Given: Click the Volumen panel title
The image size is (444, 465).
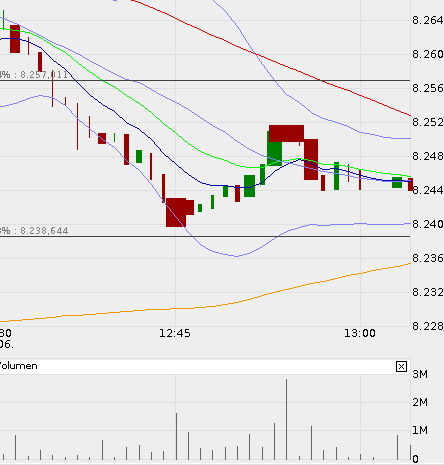Looking at the screenshot, I should (18, 366).
